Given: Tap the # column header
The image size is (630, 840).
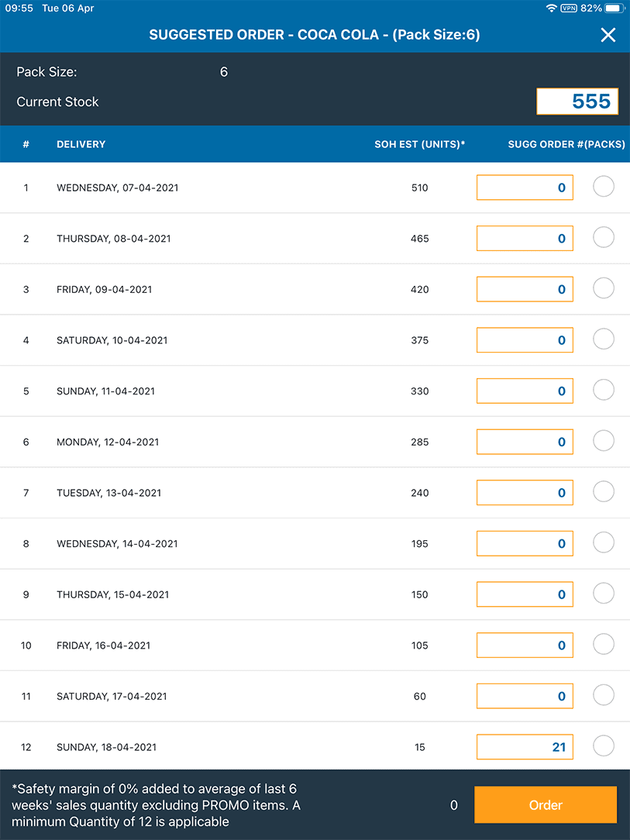Looking at the screenshot, I should (26, 144).
